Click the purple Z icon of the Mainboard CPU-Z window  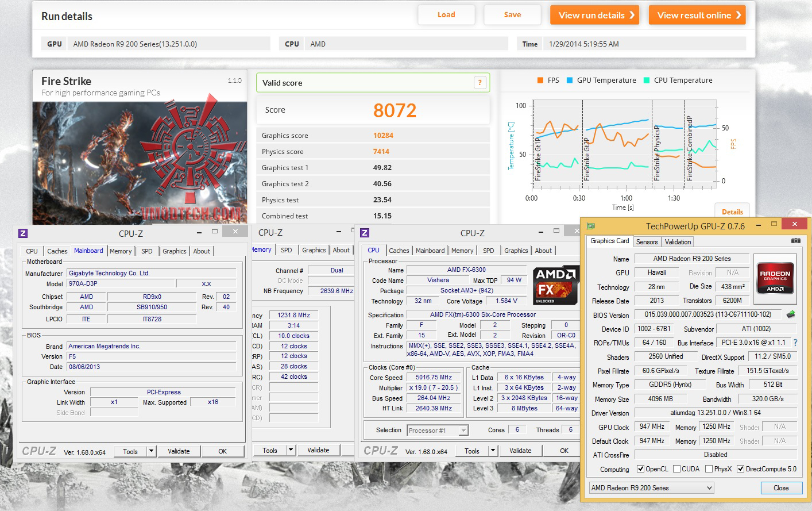coord(23,233)
